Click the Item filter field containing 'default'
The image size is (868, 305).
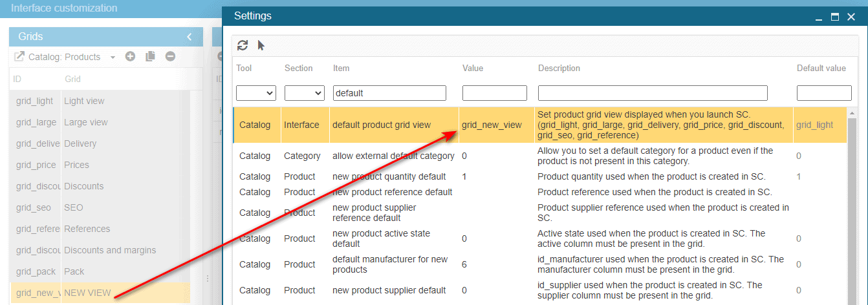pos(389,93)
